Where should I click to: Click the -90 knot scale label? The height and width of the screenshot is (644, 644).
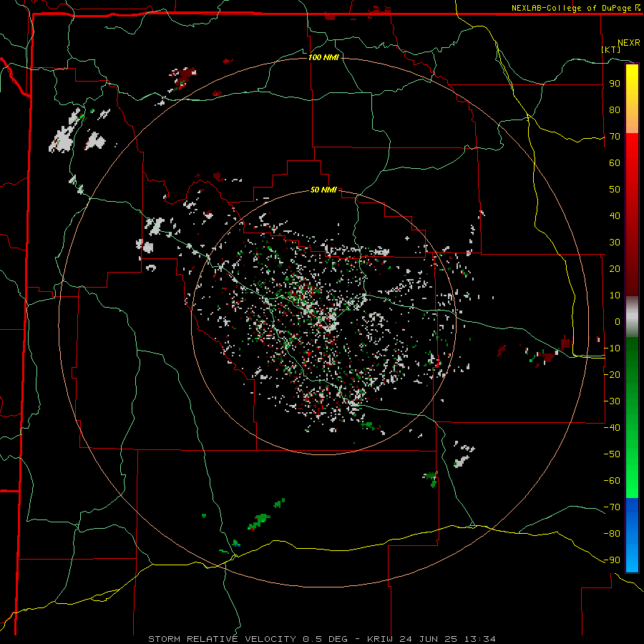[x=612, y=560]
